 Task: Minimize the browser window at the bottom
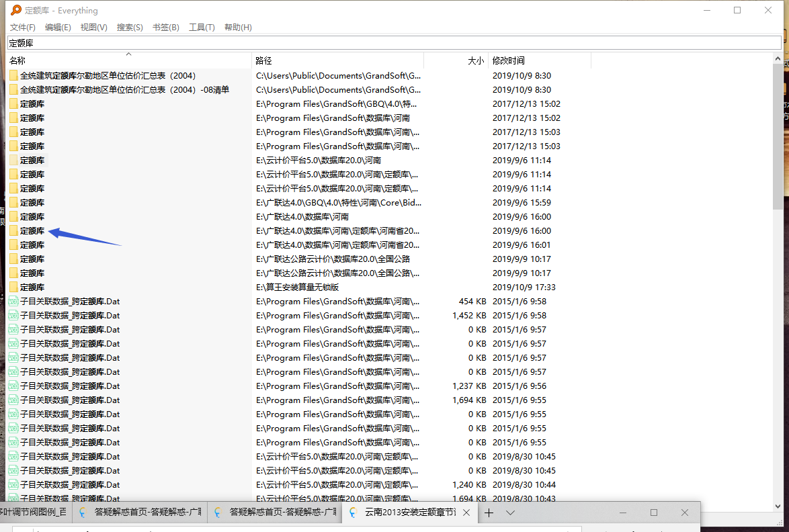pos(623,513)
